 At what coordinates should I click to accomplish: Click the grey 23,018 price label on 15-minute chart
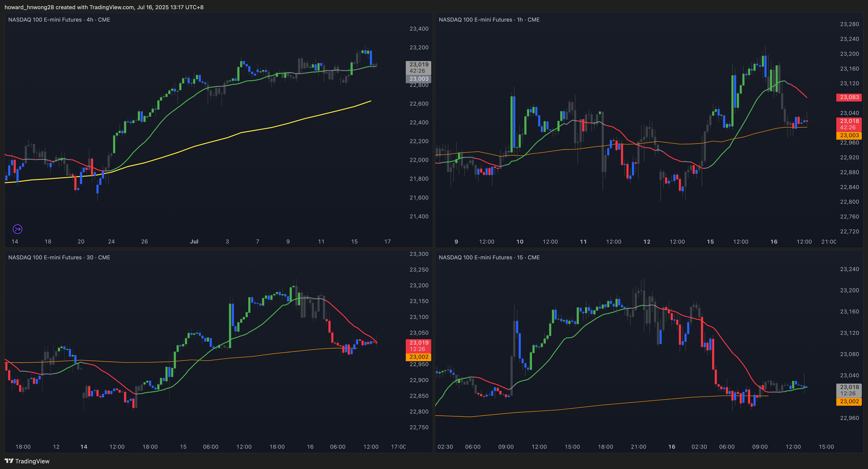click(x=849, y=390)
